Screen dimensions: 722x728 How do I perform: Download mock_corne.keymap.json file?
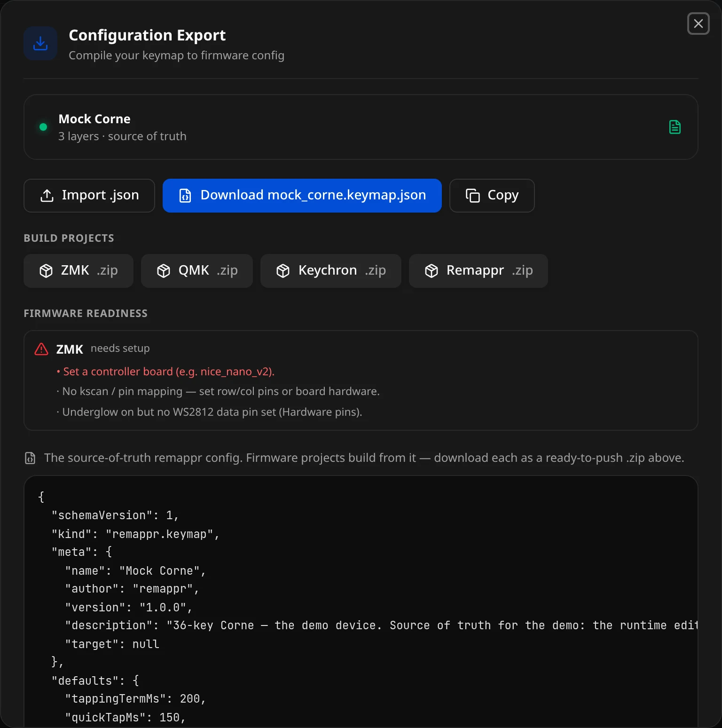[x=302, y=196]
